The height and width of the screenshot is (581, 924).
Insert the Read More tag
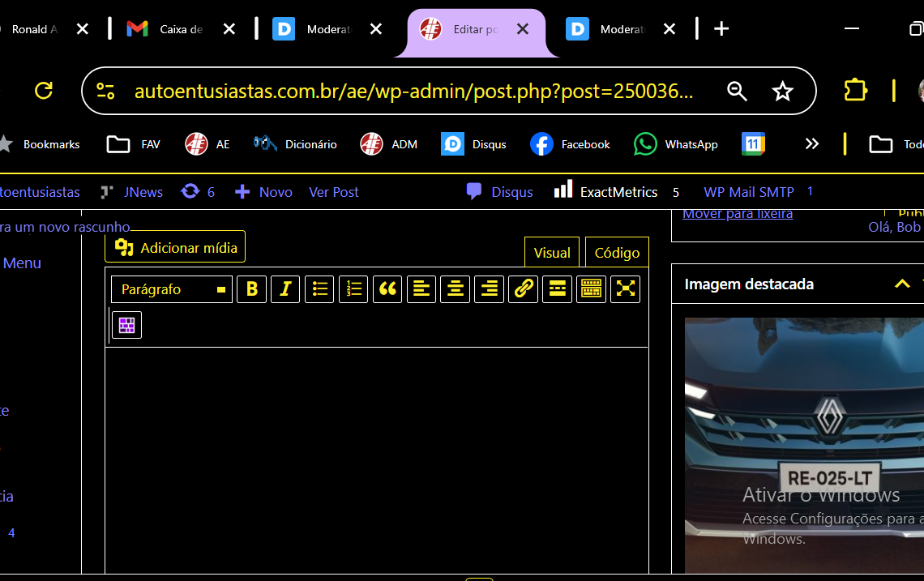(558, 289)
